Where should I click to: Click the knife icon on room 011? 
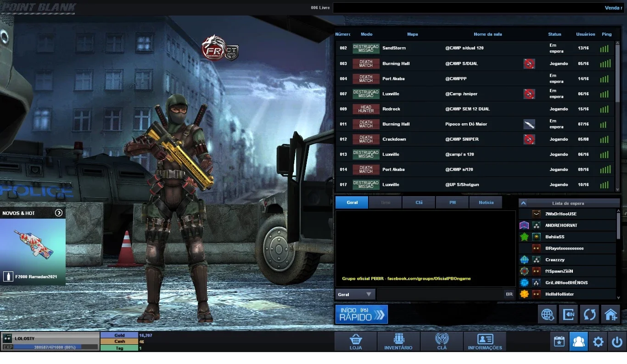pyautogui.click(x=529, y=124)
